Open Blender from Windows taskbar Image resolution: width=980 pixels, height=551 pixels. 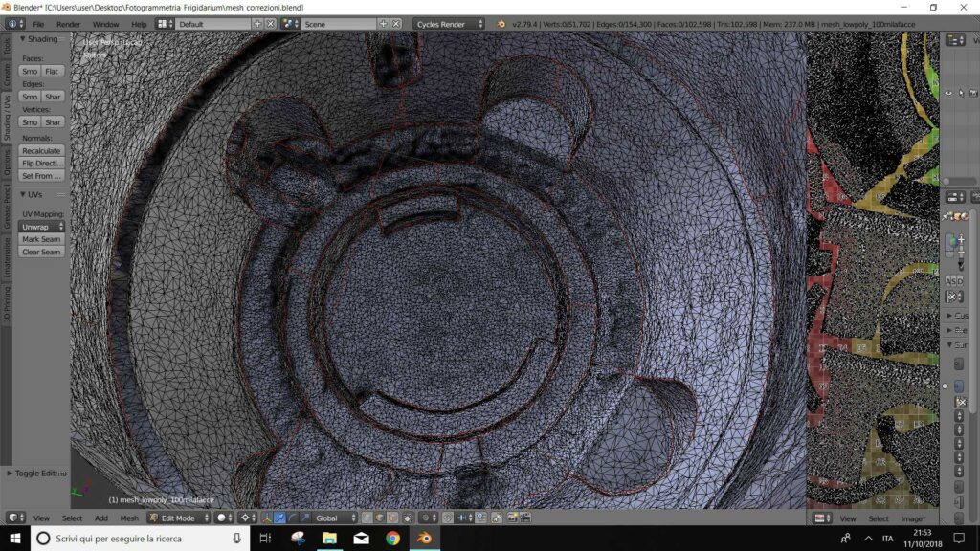[x=424, y=538]
